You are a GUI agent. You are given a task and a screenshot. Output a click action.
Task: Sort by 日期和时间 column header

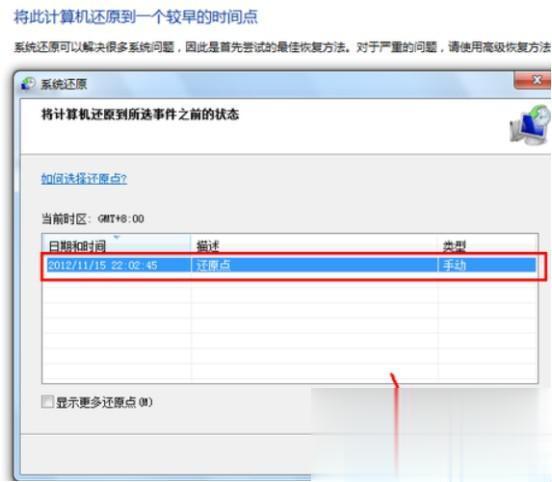116,244
